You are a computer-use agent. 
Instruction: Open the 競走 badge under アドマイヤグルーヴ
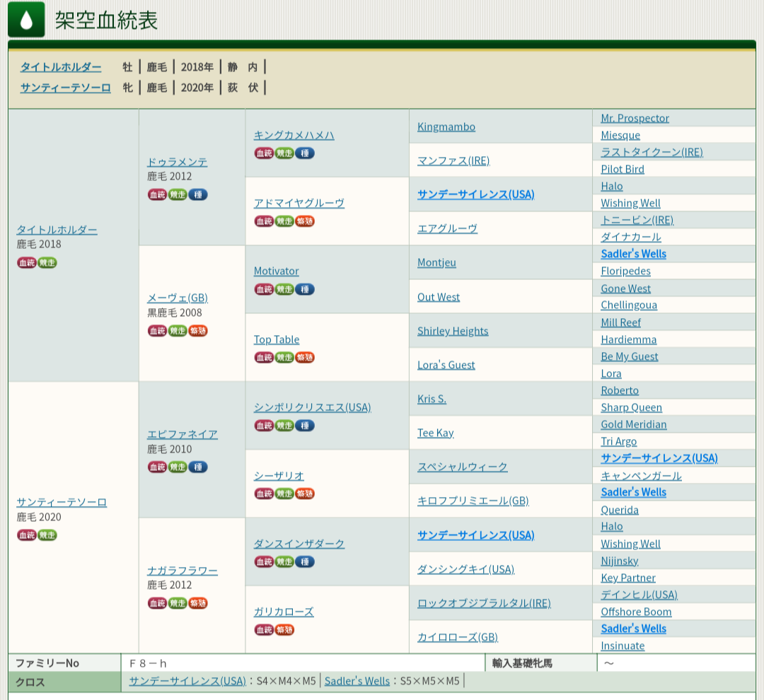pyautogui.click(x=284, y=221)
